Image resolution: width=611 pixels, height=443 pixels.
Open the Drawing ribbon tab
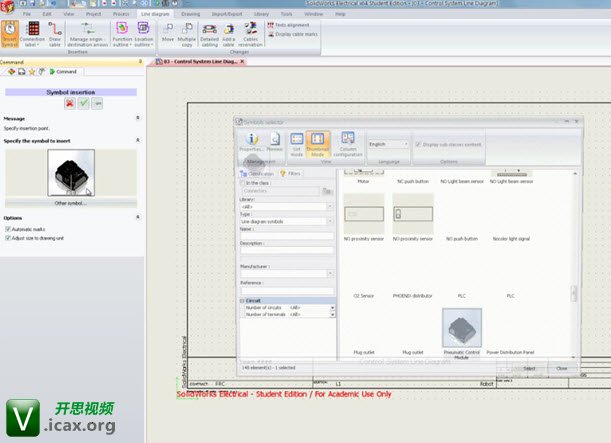190,15
